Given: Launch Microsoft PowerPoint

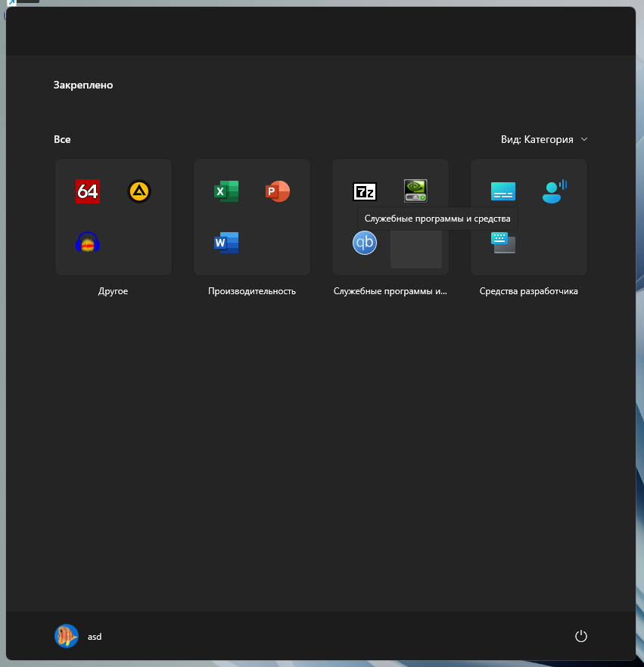Looking at the screenshot, I should [x=278, y=191].
